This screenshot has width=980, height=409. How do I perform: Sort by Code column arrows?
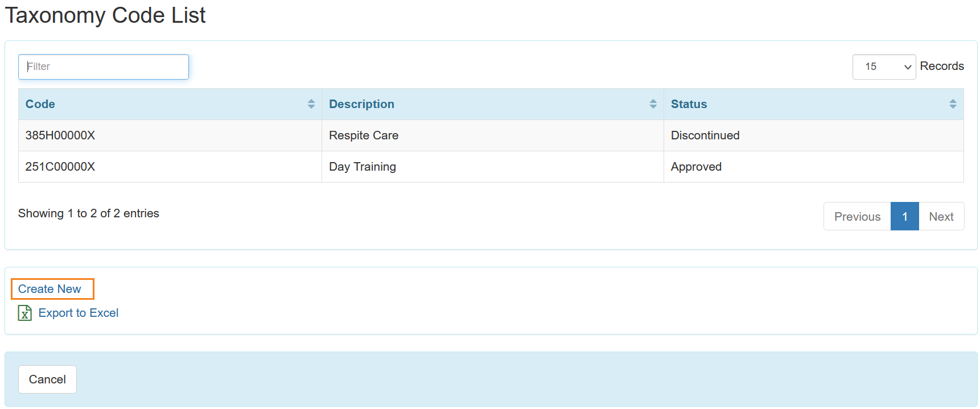tap(311, 104)
